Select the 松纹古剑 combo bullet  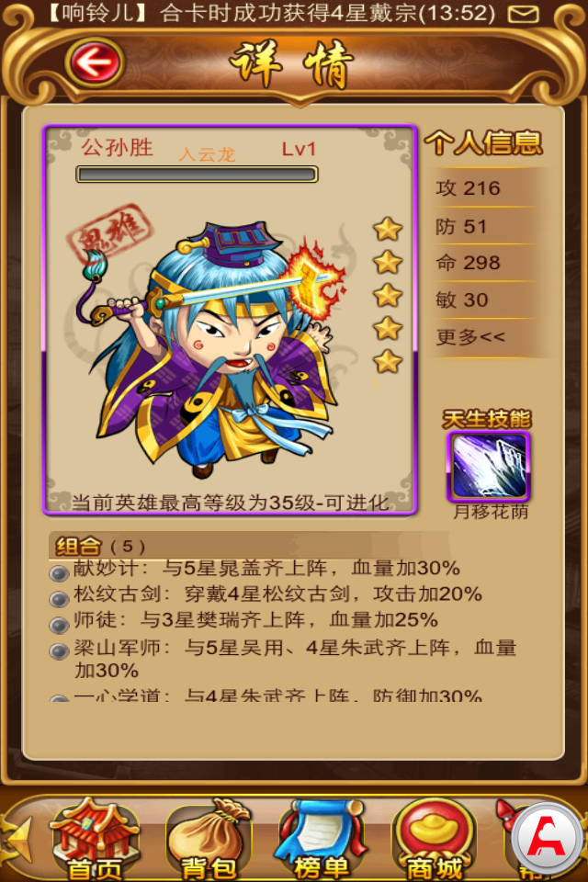[59, 600]
